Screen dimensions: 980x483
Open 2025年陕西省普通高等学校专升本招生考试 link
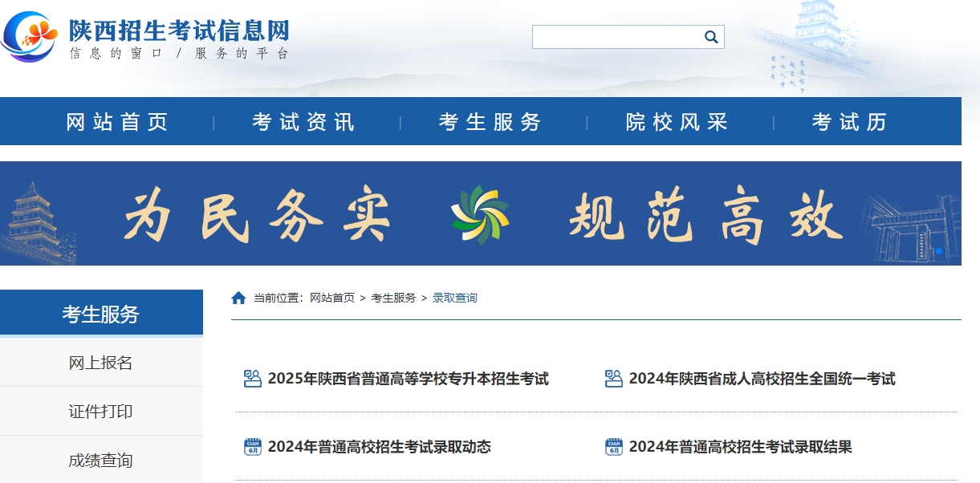(408, 379)
